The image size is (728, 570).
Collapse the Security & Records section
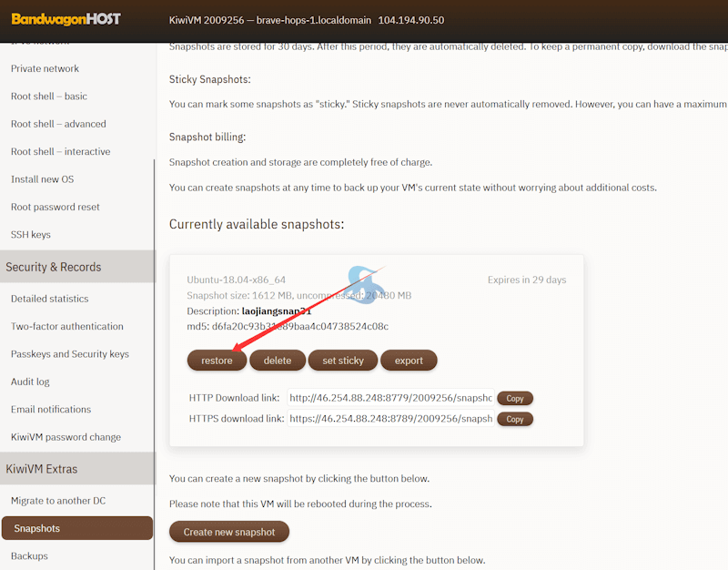(x=54, y=267)
